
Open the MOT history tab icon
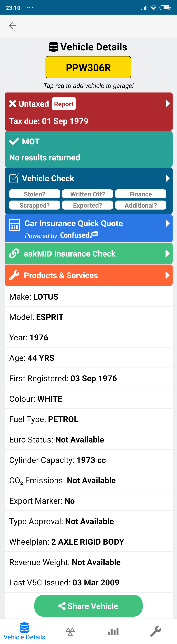pyautogui.click(x=70, y=632)
